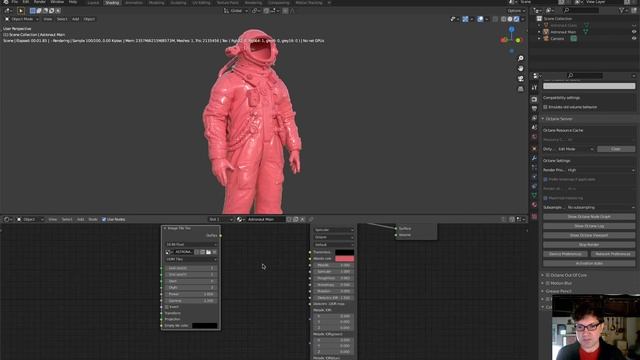This screenshot has width=640, height=360.
Task: Click the outliner filter funnel icon
Action: (x=622, y=11)
